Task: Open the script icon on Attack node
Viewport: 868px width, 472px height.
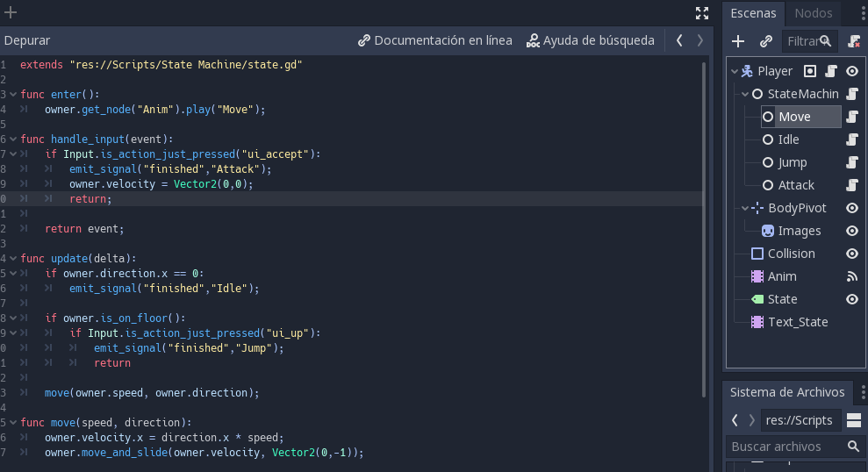Action: pyautogui.click(x=851, y=185)
